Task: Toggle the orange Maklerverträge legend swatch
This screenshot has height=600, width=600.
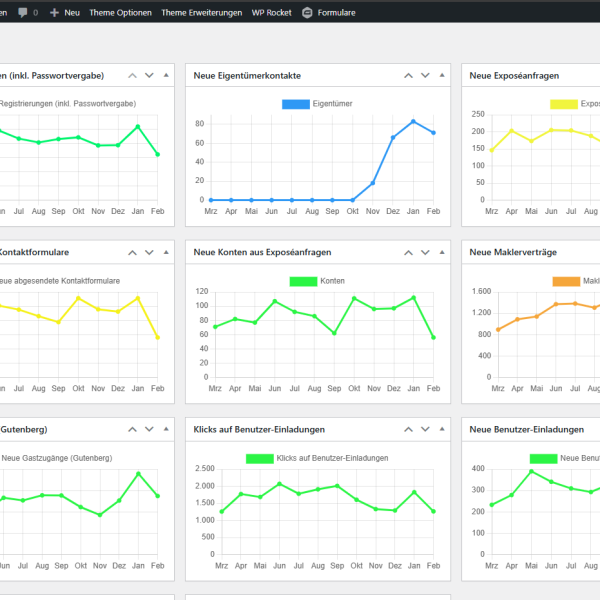Action: 566,281
